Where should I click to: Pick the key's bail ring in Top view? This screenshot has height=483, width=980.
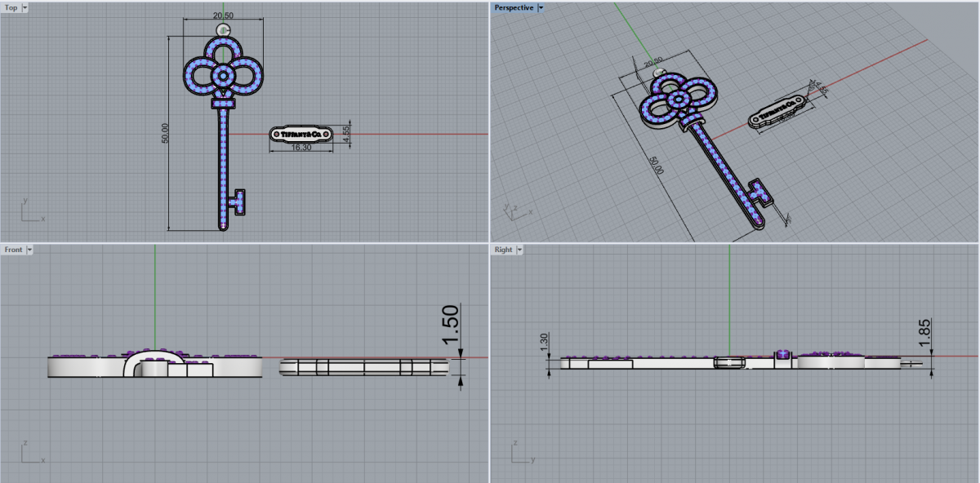(224, 31)
